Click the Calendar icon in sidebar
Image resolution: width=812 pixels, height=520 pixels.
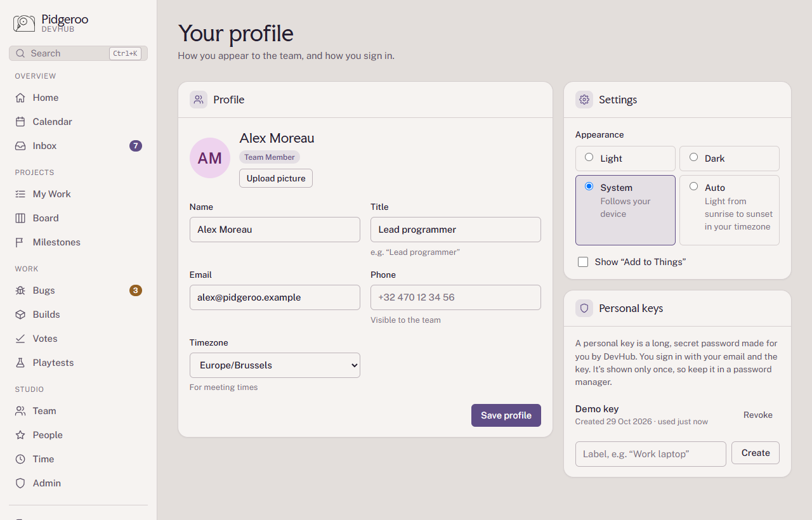click(x=20, y=122)
